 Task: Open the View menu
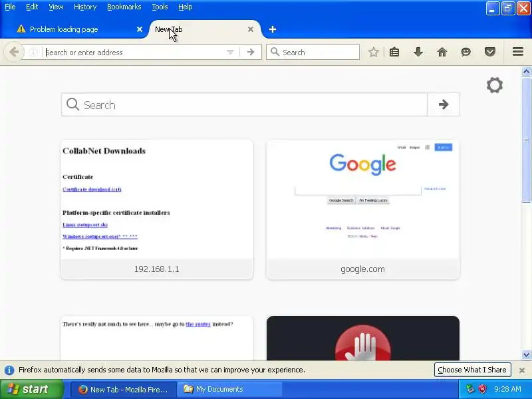[x=56, y=7]
